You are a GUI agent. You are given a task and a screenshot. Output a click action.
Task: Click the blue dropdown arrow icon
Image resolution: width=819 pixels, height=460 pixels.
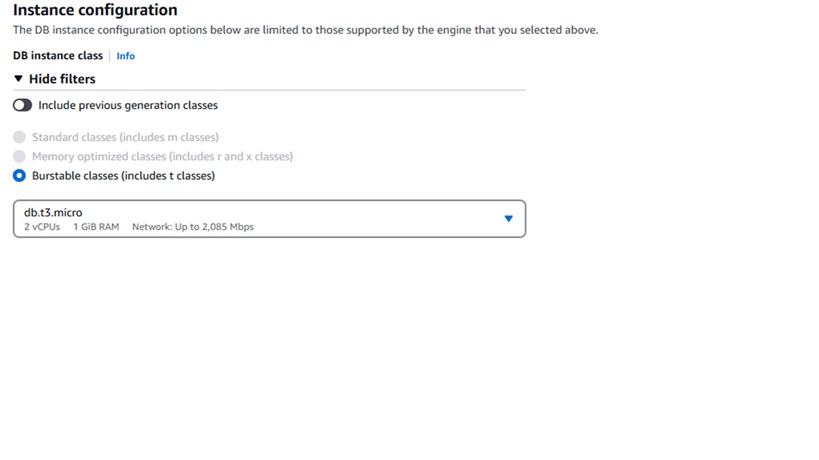click(508, 219)
